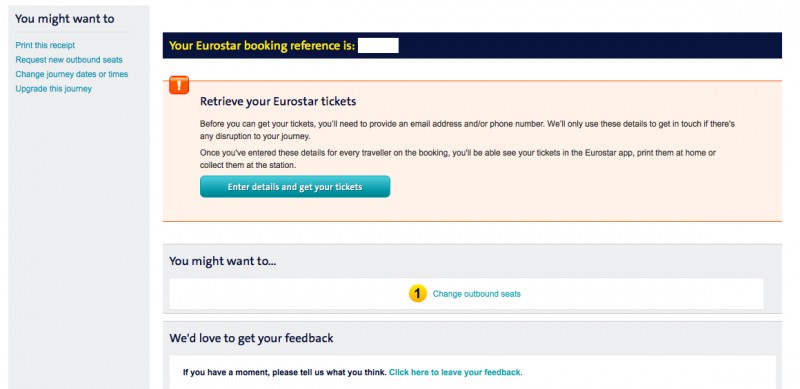This screenshot has width=800, height=389.
Task: Click blank space in Change outbound seats row
Action: coord(638,294)
